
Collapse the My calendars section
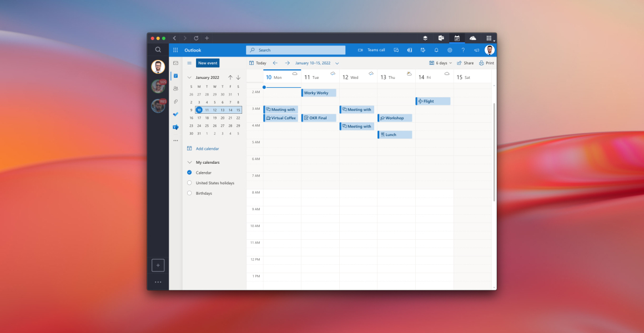(x=189, y=163)
